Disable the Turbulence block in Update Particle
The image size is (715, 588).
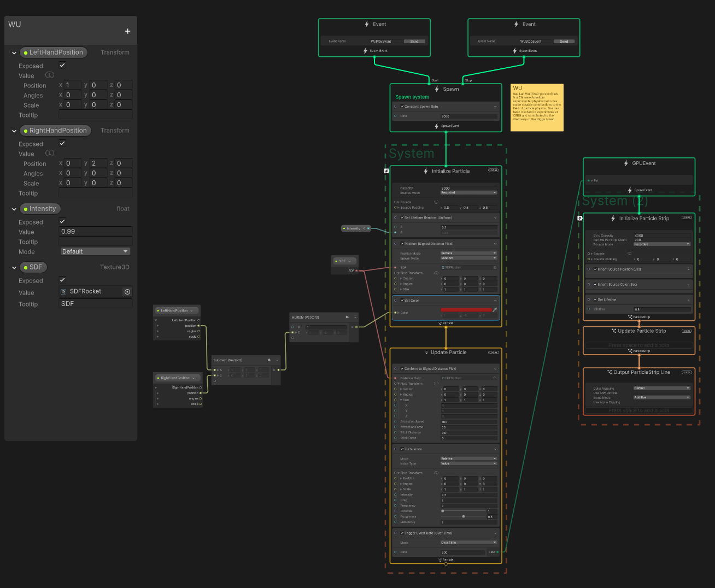(x=402, y=449)
